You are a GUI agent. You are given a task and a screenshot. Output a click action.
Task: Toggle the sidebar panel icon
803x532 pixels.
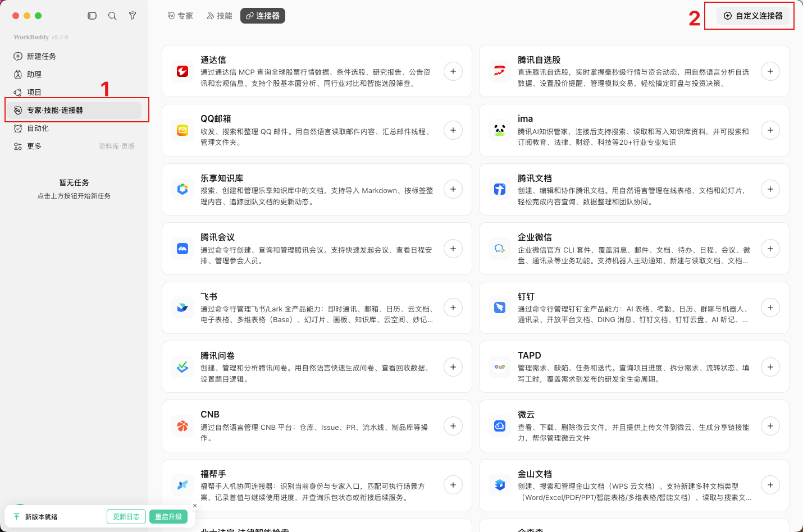[x=92, y=16]
